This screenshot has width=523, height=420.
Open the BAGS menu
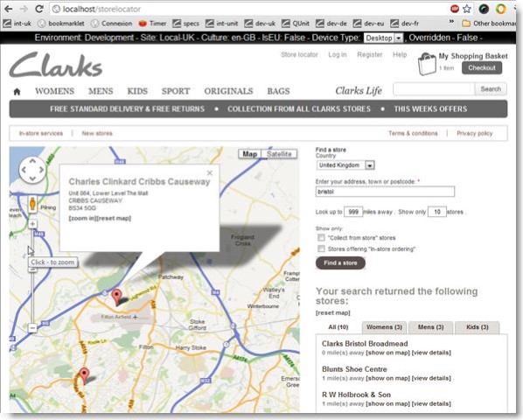tap(278, 91)
